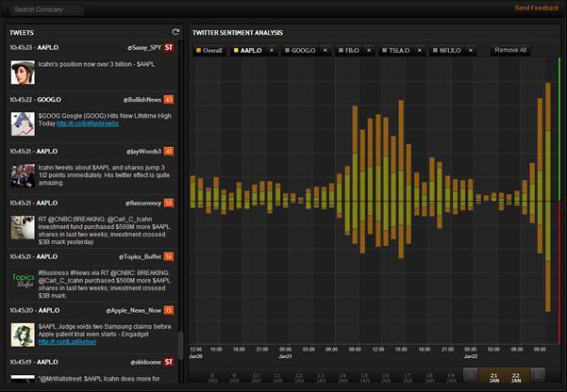Screen dimensions: 567x392
Task: Click the ST badge on @Sassy_SPY tweet
Action: [x=168, y=46]
